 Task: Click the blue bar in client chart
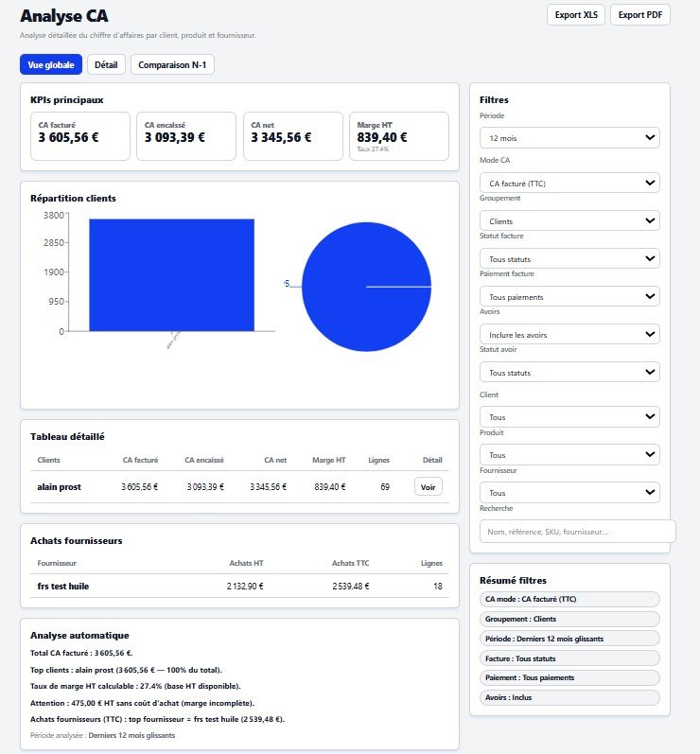point(171,274)
